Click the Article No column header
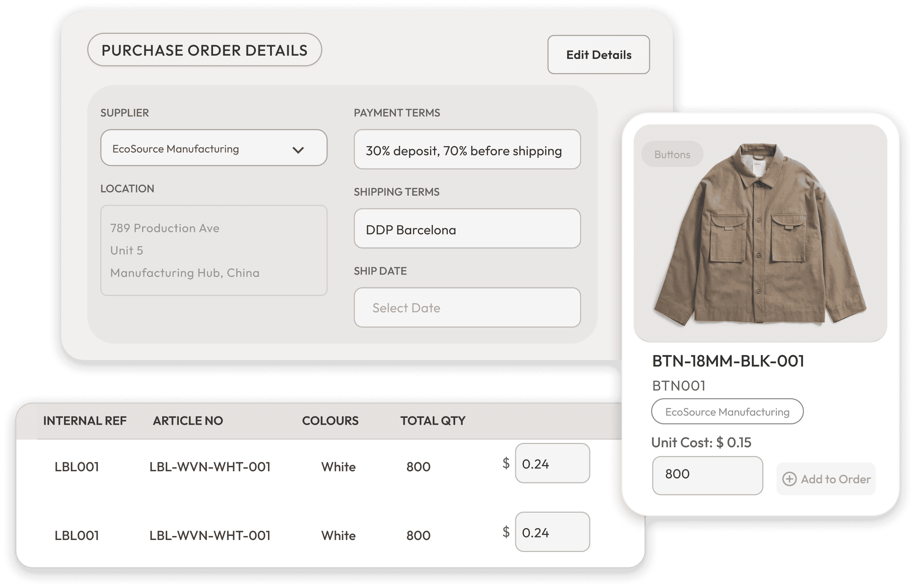Image resolution: width=915 pixels, height=588 pixels. click(x=188, y=421)
